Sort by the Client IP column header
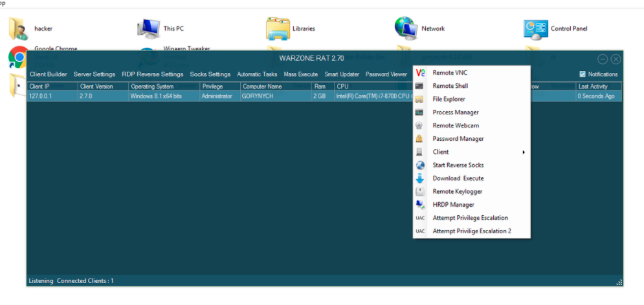Image resolution: width=644 pixels, height=305 pixels. [x=52, y=87]
